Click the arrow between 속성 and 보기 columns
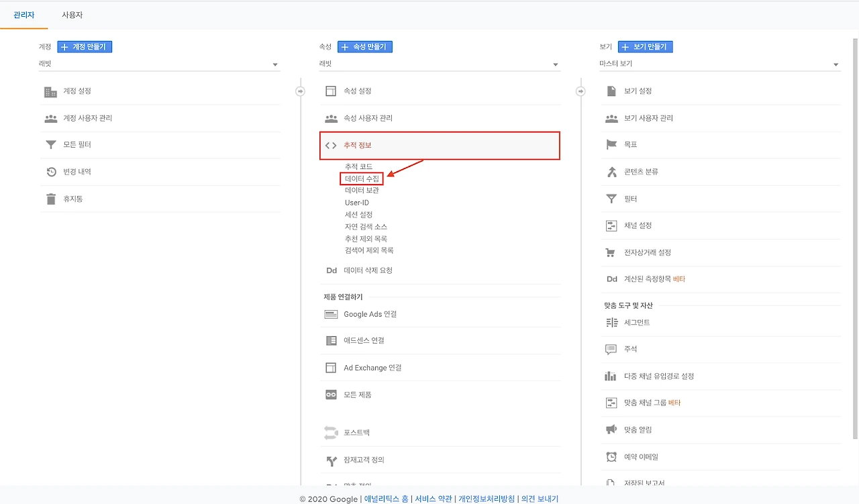Viewport: 859px width, 504px height. click(x=581, y=91)
